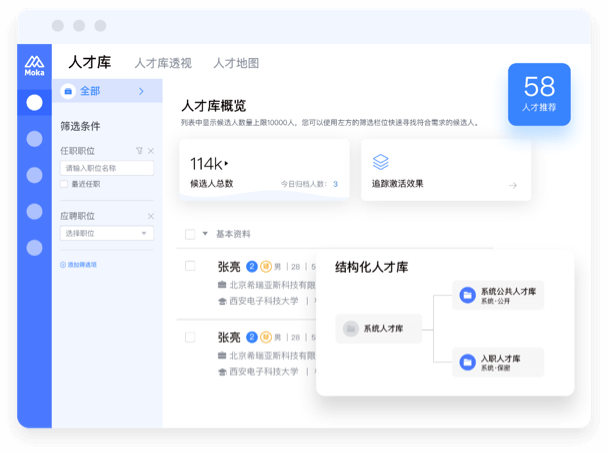Screen dimensions: 608x454
Task: Click the filter icon beside 任职职位
Action: [x=139, y=151]
